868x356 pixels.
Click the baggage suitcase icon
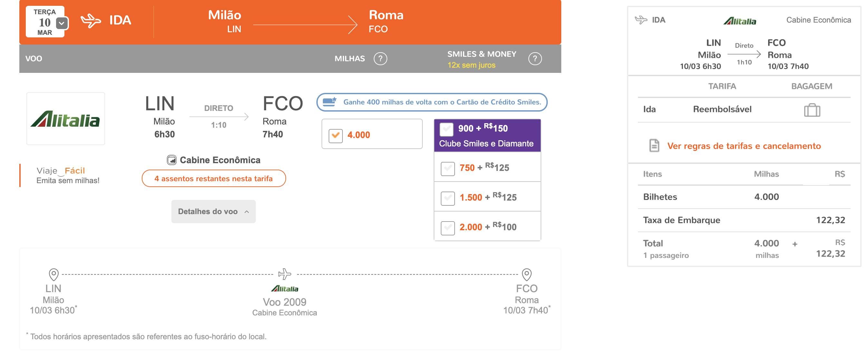pyautogui.click(x=812, y=110)
